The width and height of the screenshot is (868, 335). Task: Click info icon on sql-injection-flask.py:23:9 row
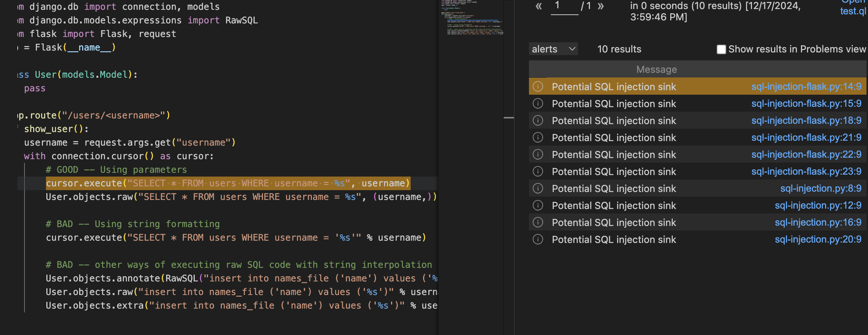click(x=538, y=171)
